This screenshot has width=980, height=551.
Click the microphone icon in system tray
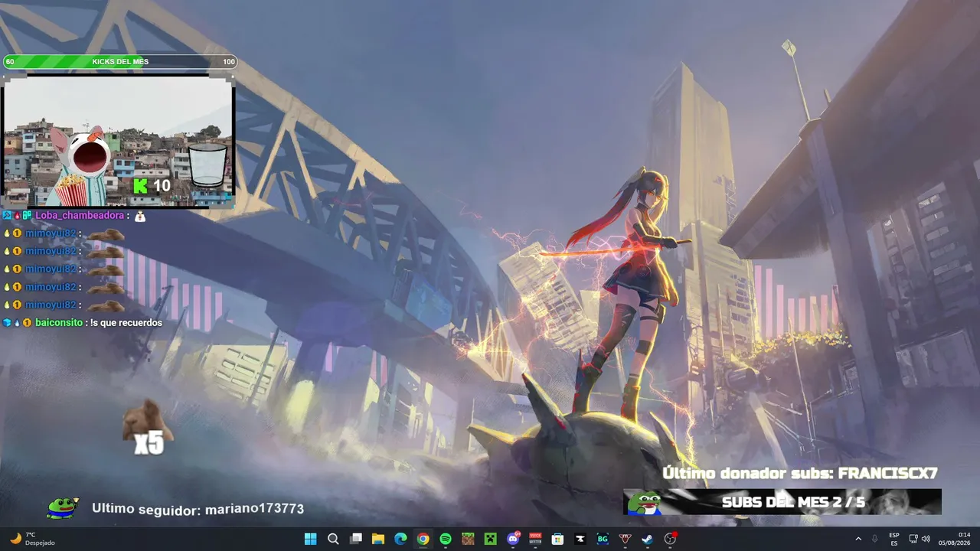coord(874,539)
